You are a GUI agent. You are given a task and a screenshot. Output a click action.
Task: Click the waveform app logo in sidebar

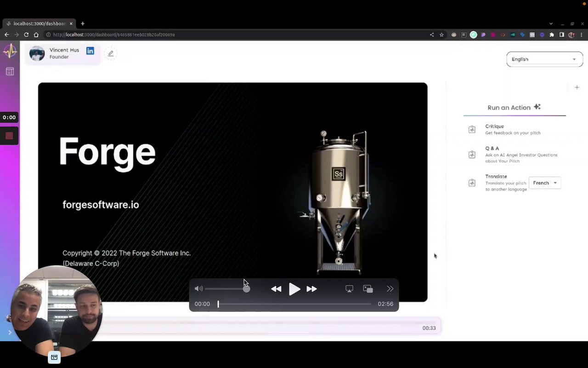(x=10, y=51)
